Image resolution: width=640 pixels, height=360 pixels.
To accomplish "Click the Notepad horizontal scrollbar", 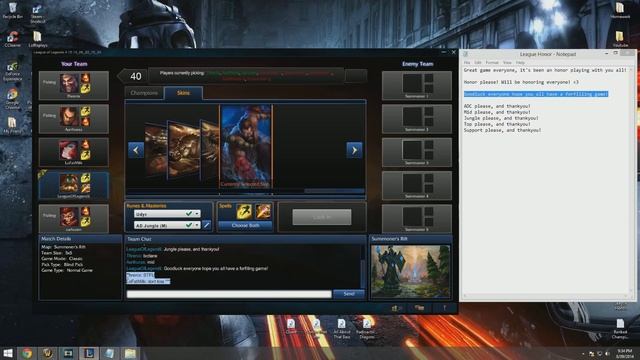I will tap(546, 296).
